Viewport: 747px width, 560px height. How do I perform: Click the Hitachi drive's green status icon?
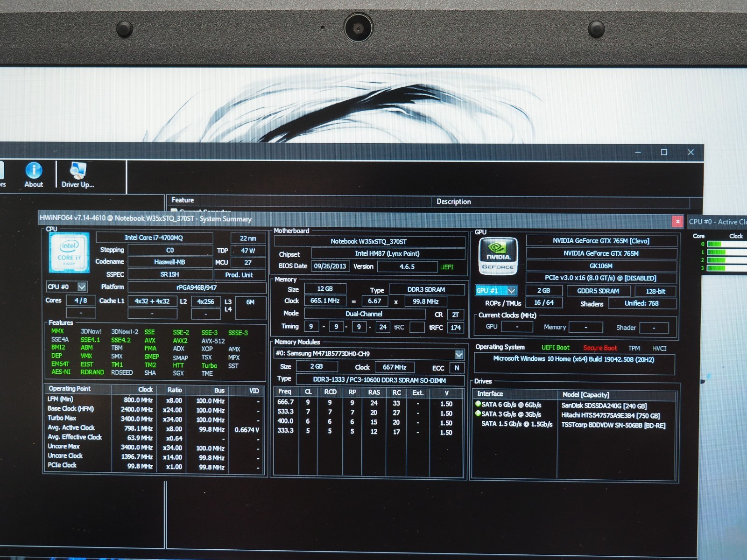point(478,413)
